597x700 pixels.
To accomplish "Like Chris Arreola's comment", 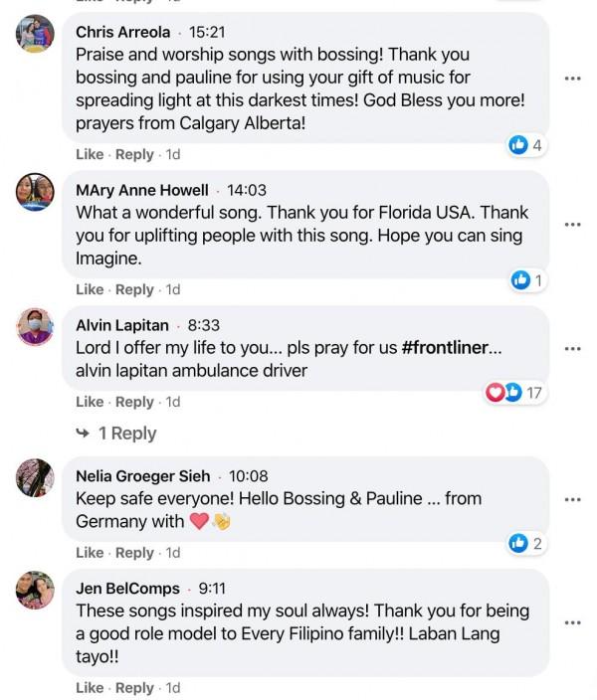I will coord(90,154).
